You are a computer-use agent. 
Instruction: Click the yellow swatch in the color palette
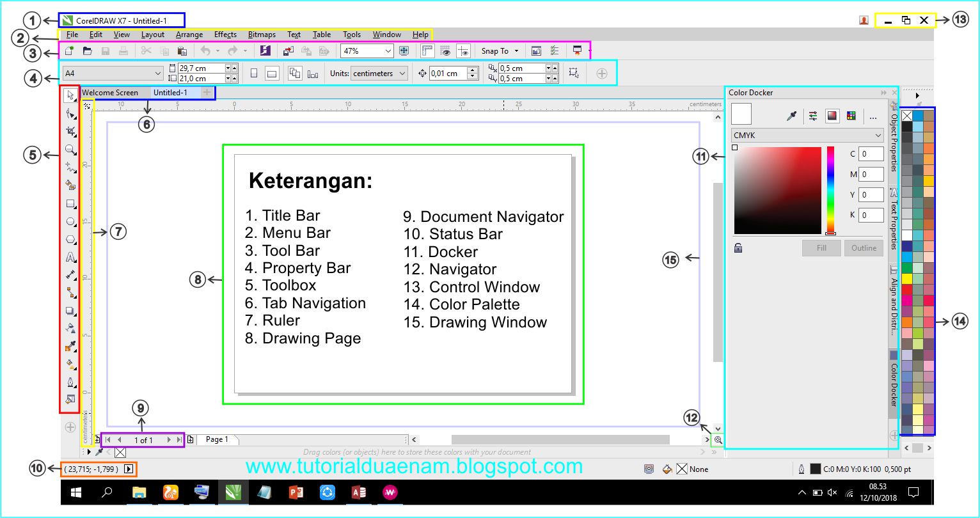point(906,278)
